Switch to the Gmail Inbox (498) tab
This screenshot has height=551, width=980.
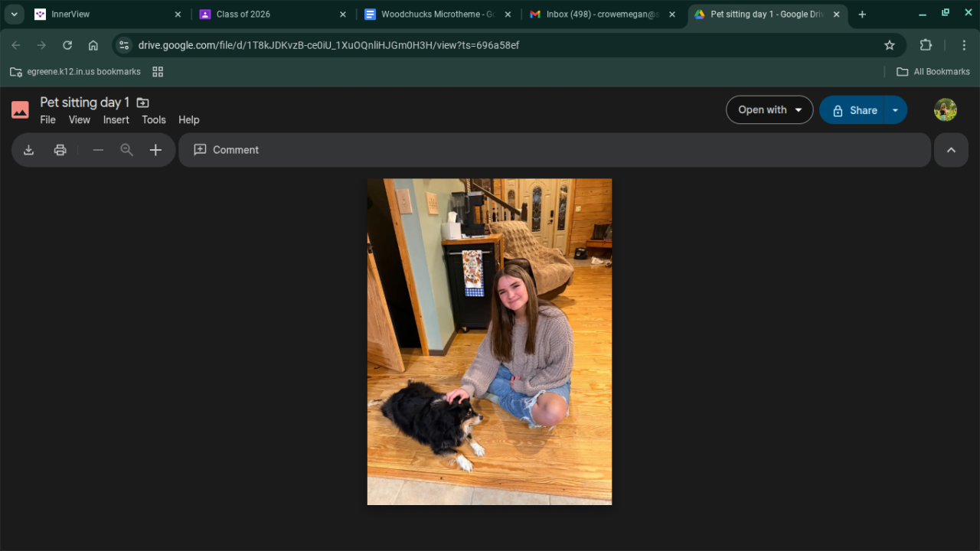(x=602, y=15)
